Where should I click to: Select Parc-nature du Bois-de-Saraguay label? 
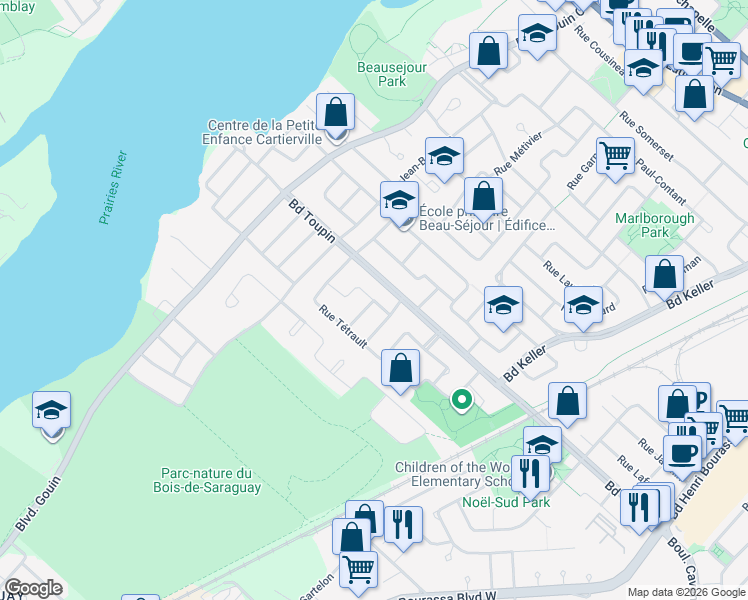(x=207, y=480)
